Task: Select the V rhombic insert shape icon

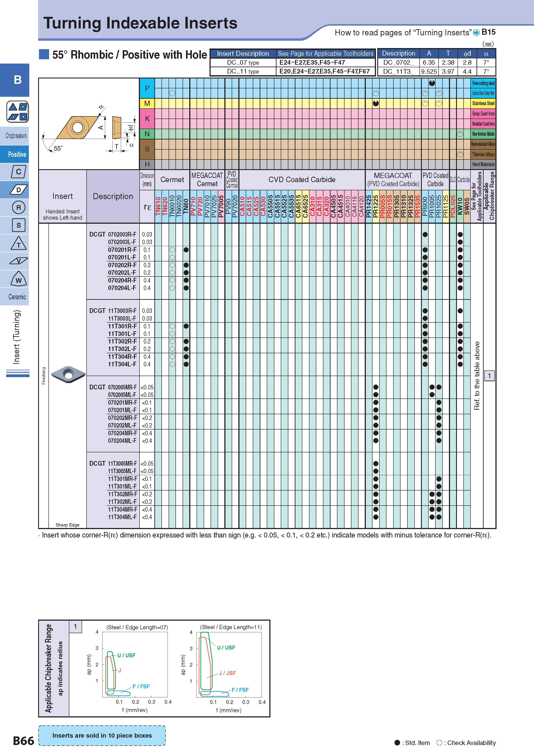Action: pos(19,261)
